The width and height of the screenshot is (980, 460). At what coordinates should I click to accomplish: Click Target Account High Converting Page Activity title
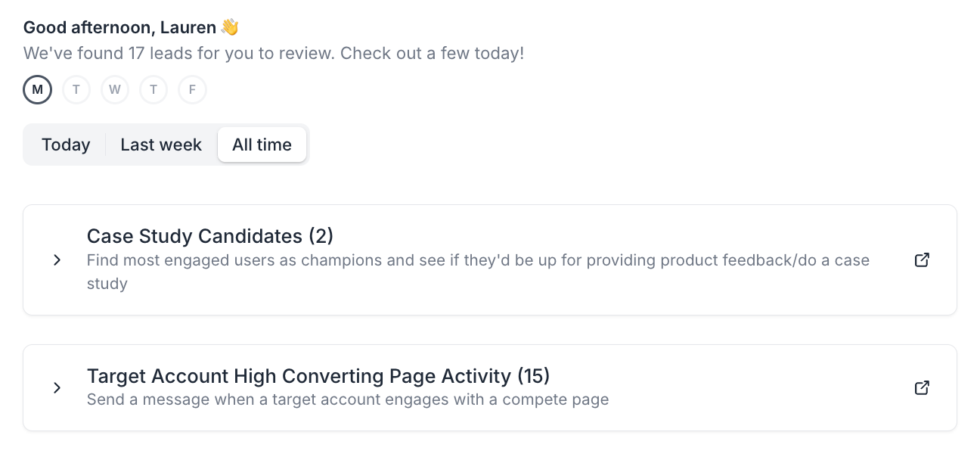[x=318, y=376]
